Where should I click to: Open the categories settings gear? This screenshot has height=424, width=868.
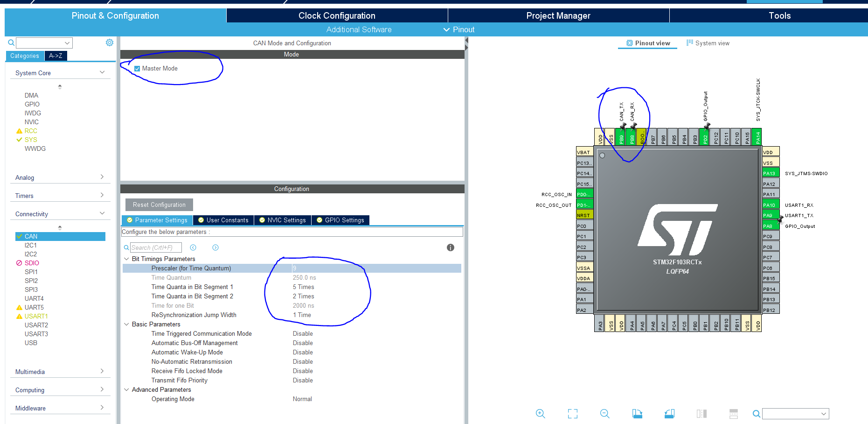tap(110, 42)
